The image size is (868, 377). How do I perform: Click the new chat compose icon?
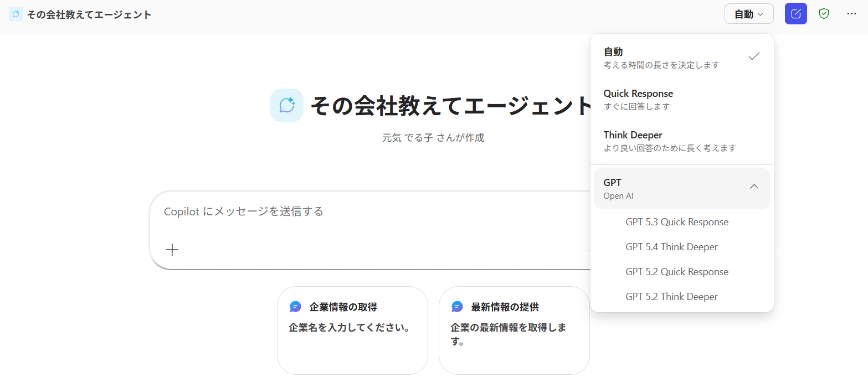tap(795, 14)
